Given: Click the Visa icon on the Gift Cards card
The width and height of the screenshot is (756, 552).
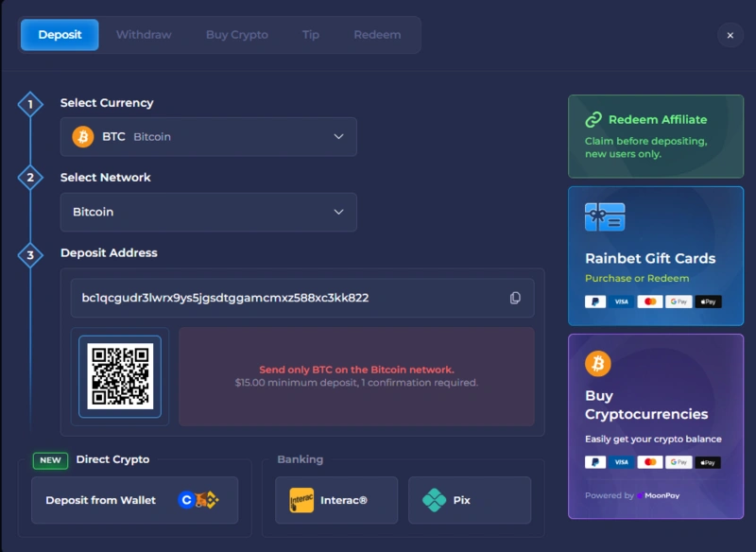Looking at the screenshot, I should click(620, 301).
